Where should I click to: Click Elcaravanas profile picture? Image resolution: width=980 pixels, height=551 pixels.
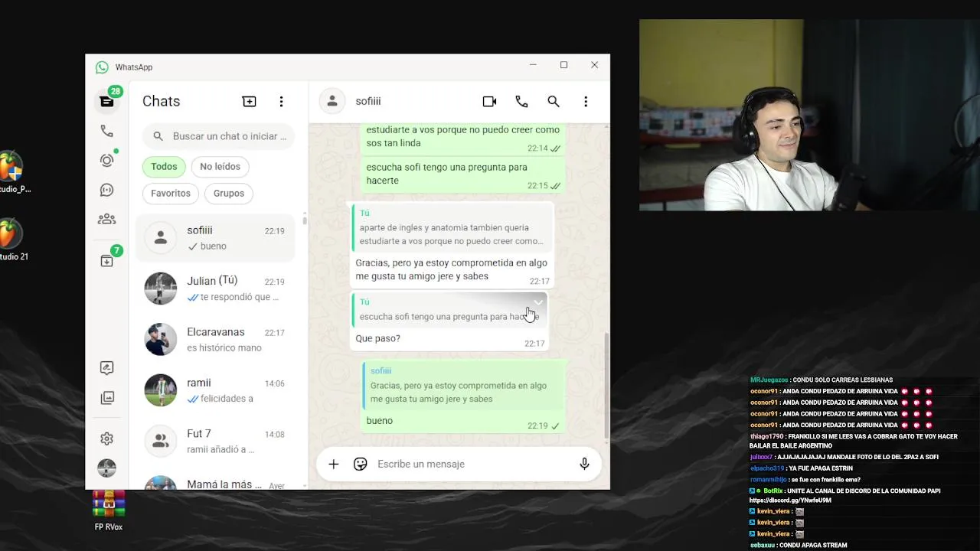pyautogui.click(x=161, y=339)
